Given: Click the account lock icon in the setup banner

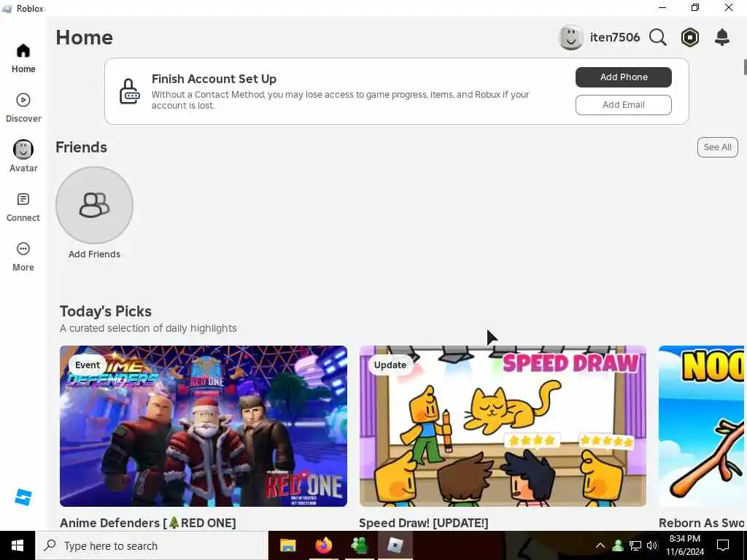Looking at the screenshot, I should point(130,91).
